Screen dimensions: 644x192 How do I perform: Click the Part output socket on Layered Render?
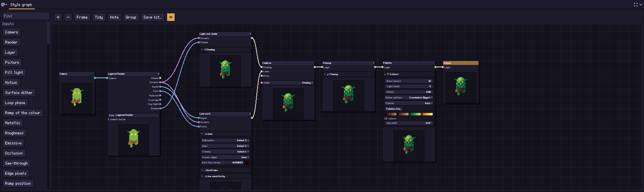160,91
